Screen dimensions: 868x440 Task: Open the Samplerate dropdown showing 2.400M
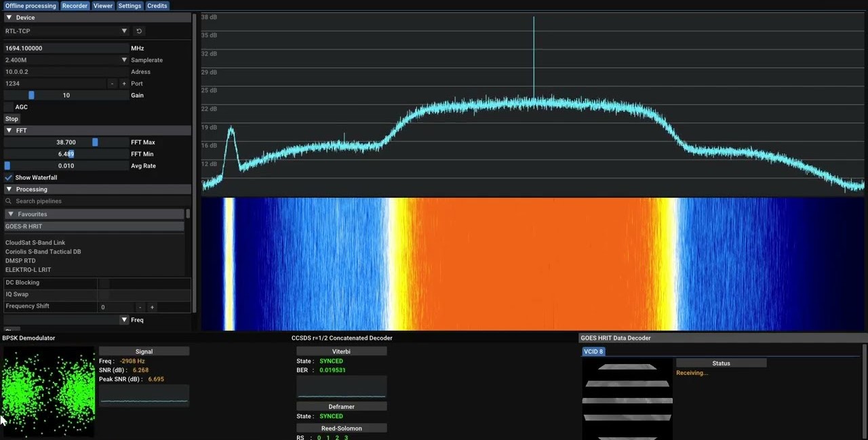[124, 60]
